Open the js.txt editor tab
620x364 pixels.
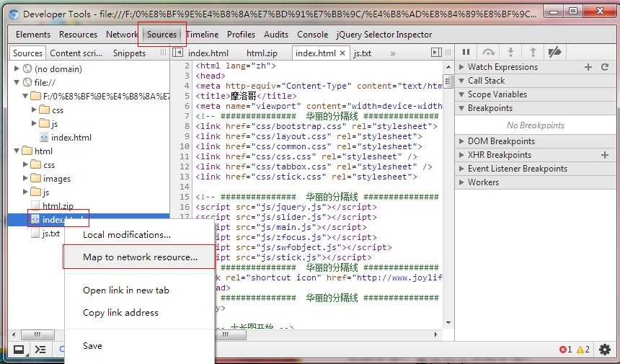click(x=362, y=53)
